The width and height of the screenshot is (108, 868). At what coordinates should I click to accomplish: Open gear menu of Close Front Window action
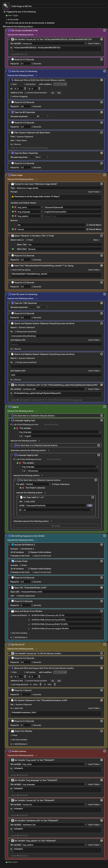click(102, 731)
